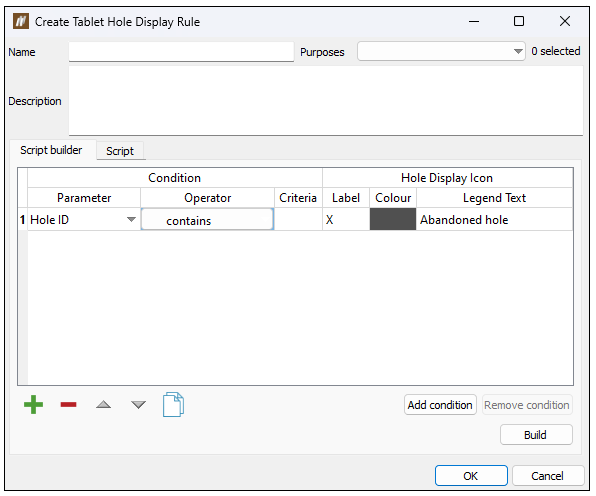This screenshot has width=596, height=496.
Task: Click the copy row document icon
Action: (173, 404)
